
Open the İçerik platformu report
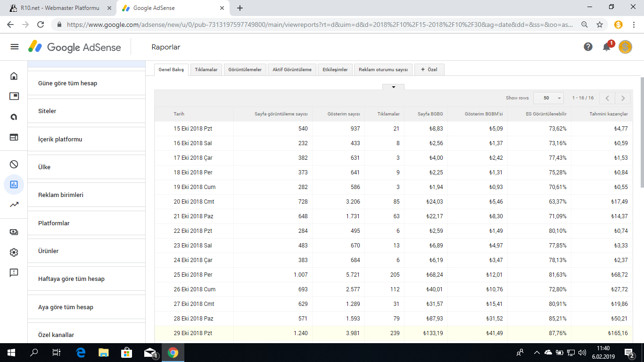click(86, 140)
